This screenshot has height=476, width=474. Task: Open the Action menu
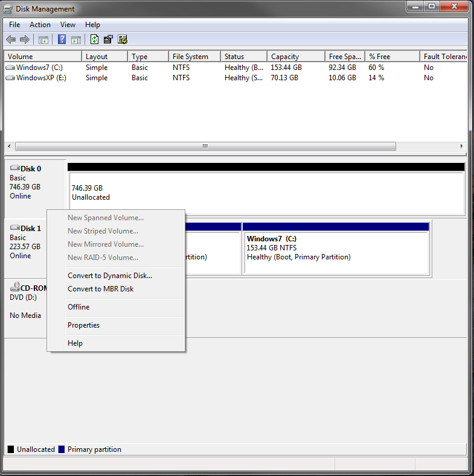point(40,25)
